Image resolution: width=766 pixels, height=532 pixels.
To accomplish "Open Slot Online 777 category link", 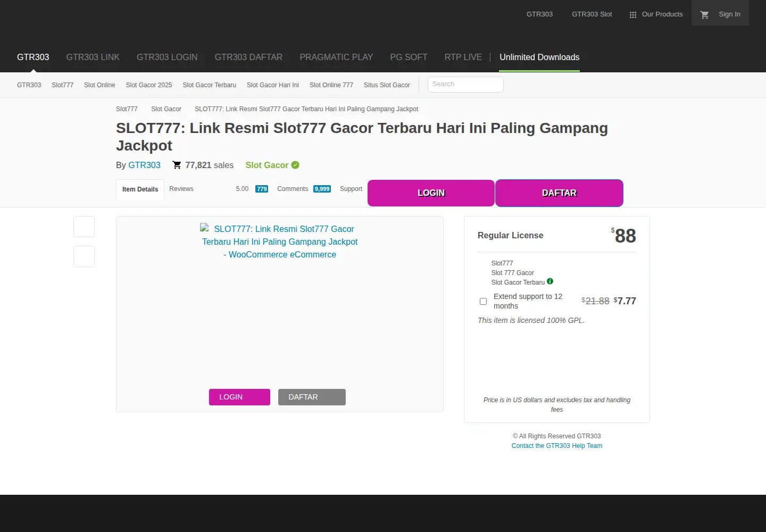I will coord(331,85).
